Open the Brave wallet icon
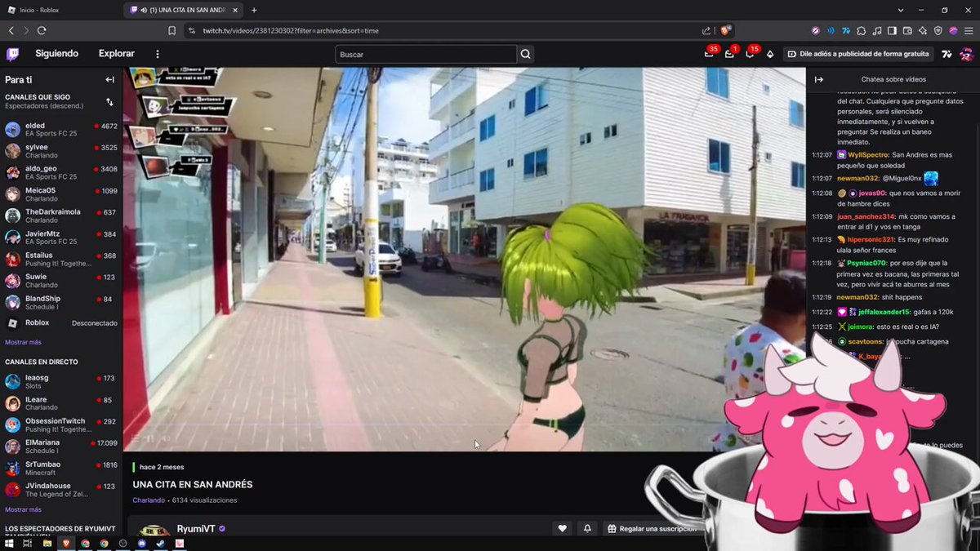980x551 pixels. click(906, 30)
